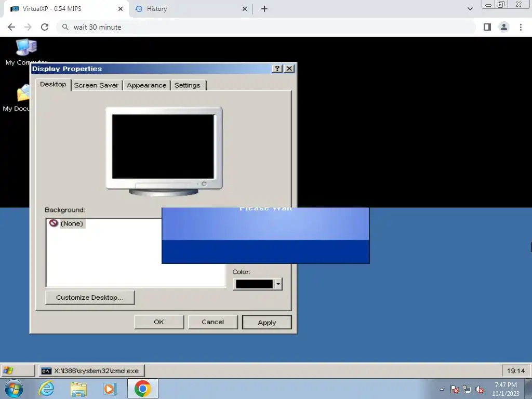Click the network tray icon
The height and width of the screenshot is (399, 532).
click(467, 389)
